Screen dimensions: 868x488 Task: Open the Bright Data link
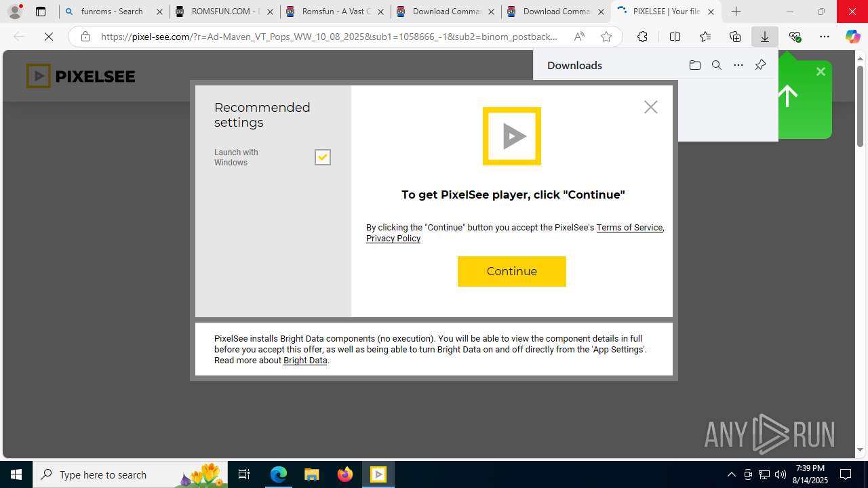pyautogui.click(x=305, y=361)
